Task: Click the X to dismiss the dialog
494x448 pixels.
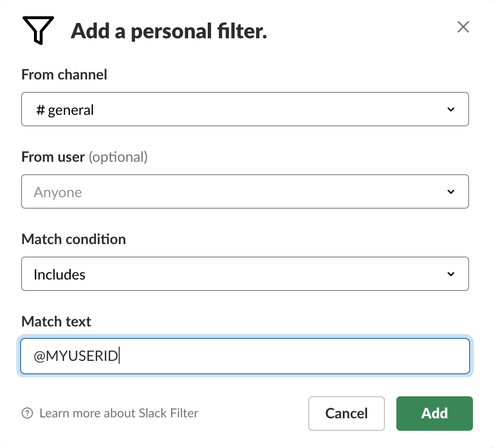Action: coord(463,27)
